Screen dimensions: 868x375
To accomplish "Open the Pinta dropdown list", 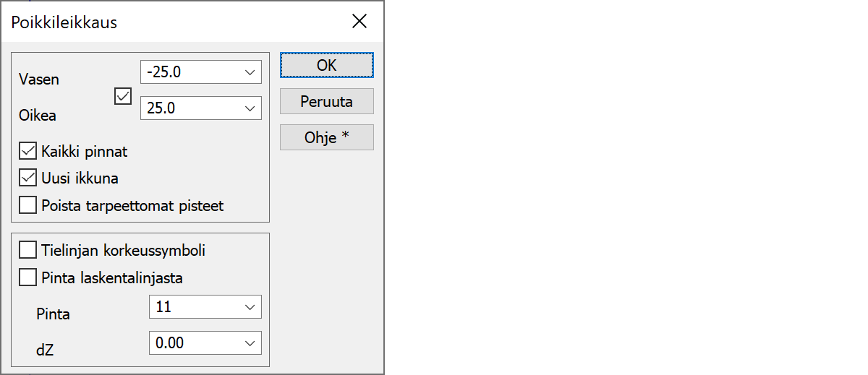I will (x=250, y=307).
